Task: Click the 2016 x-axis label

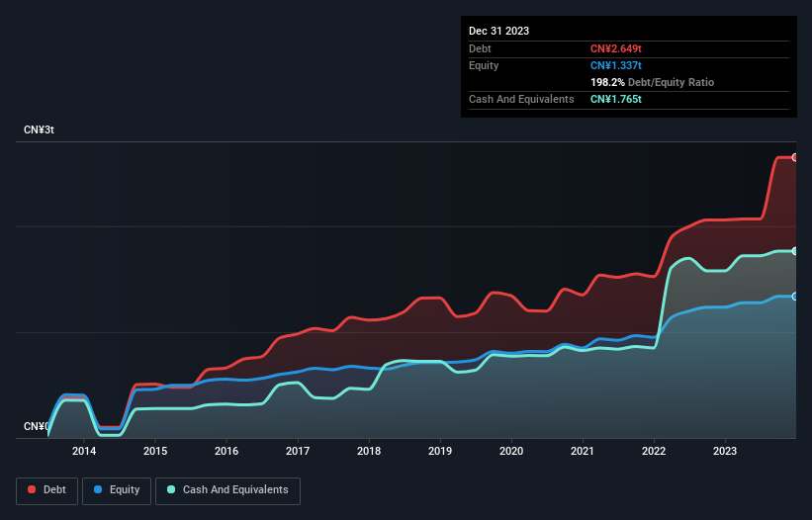Action: pos(226,451)
